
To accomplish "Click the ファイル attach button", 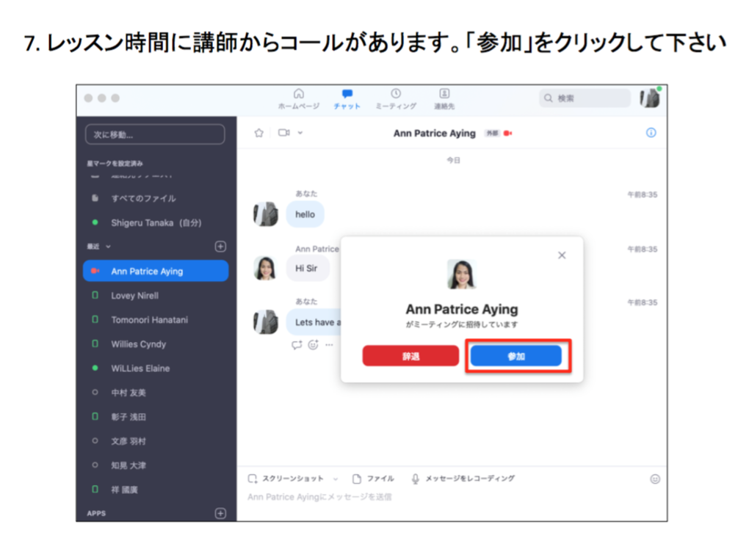I will pyautogui.click(x=373, y=479).
